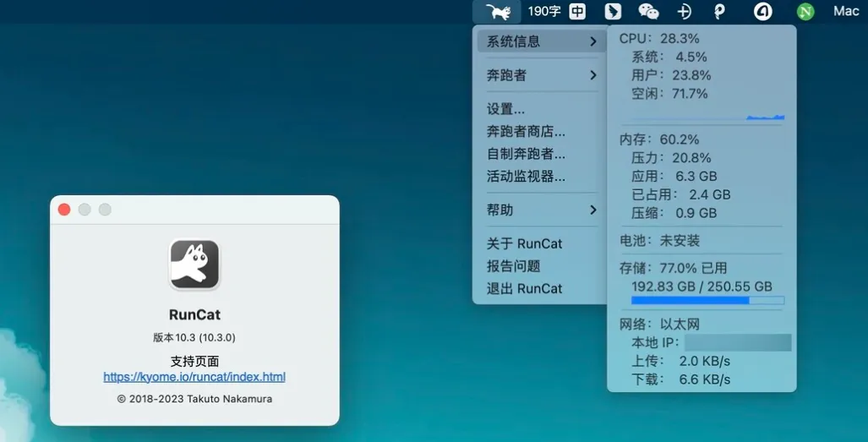Click the RunCat title in About window
The image size is (868, 442).
[194, 314]
